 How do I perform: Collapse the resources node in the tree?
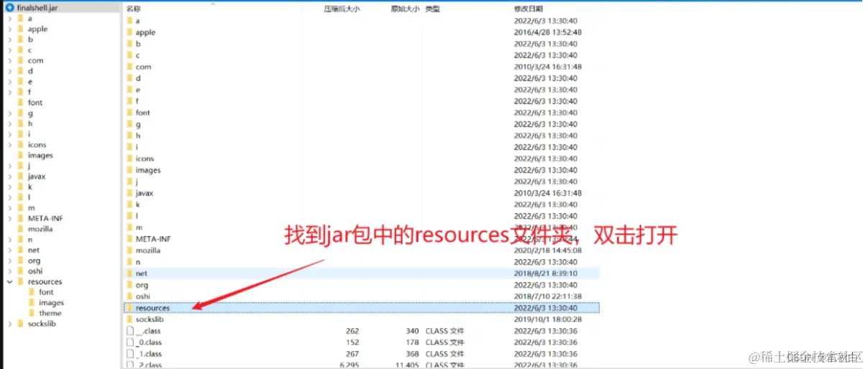tap(9, 282)
